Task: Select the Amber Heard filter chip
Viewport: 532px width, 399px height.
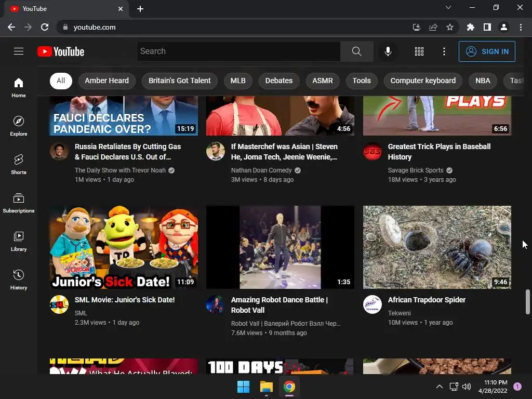Action: [107, 81]
